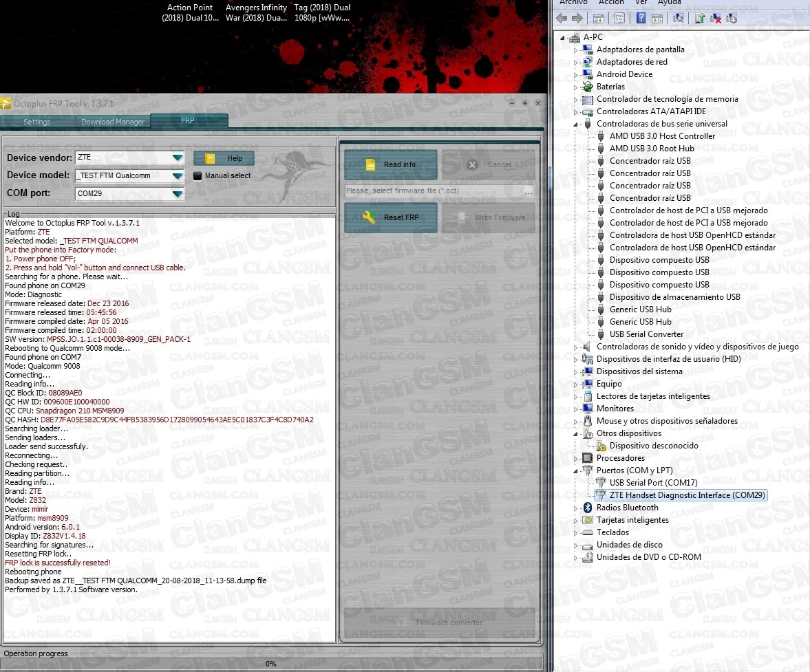Collapse the Puertos (COM y LPT) node
The image size is (810, 672).
tap(575, 471)
